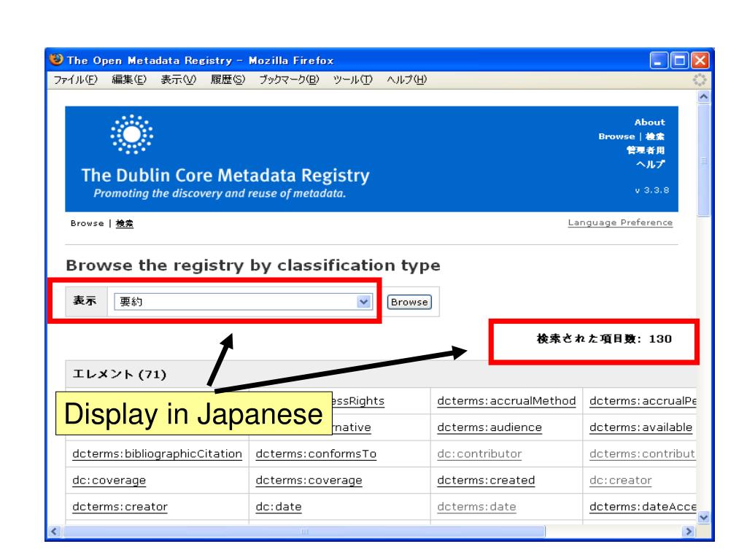Click horizontal scrollbar left arrow
Screen dimensions: 747x560
pyautogui.click(x=55, y=532)
